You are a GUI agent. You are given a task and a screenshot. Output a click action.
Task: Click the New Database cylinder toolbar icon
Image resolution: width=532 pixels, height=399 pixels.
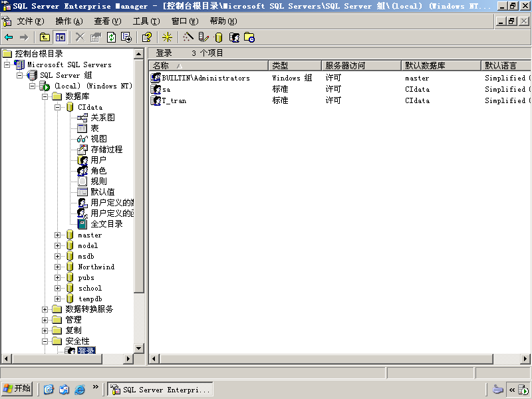tap(219, 37)
